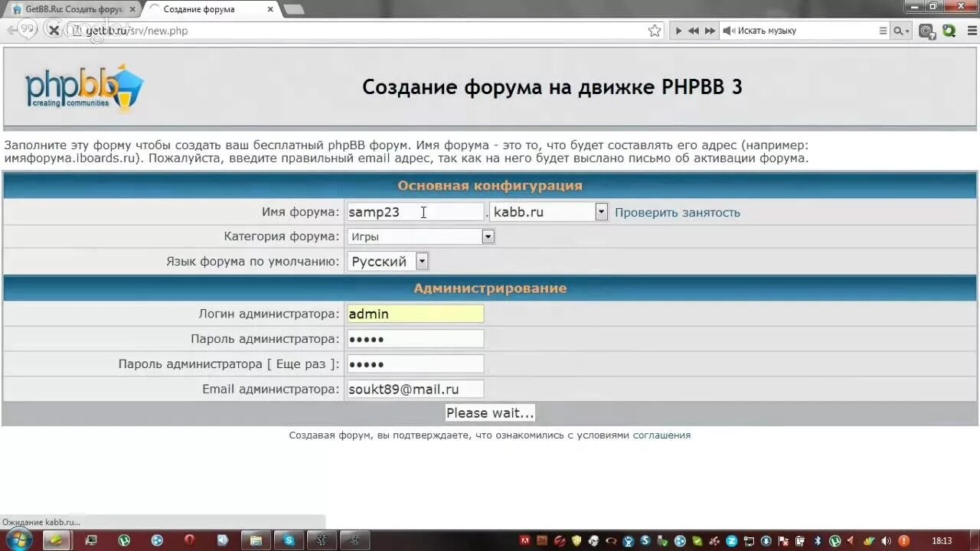Click the Adobe icon in system tray
Screen dimensions: 980x551
pos(524,540)
